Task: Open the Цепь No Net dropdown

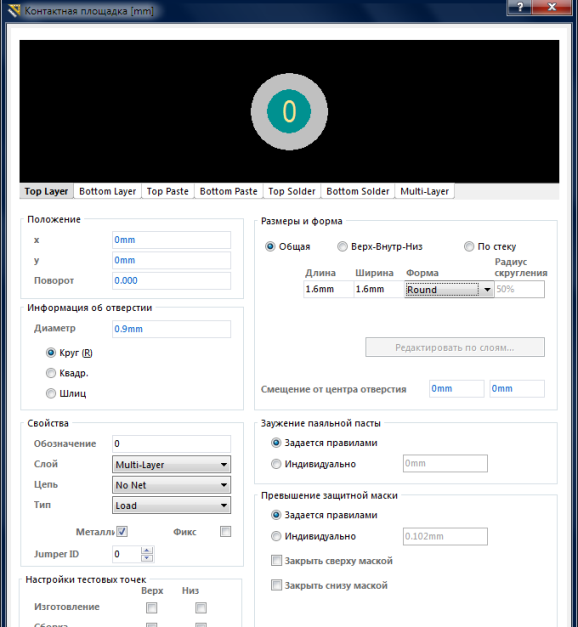Action: (171, 485)
